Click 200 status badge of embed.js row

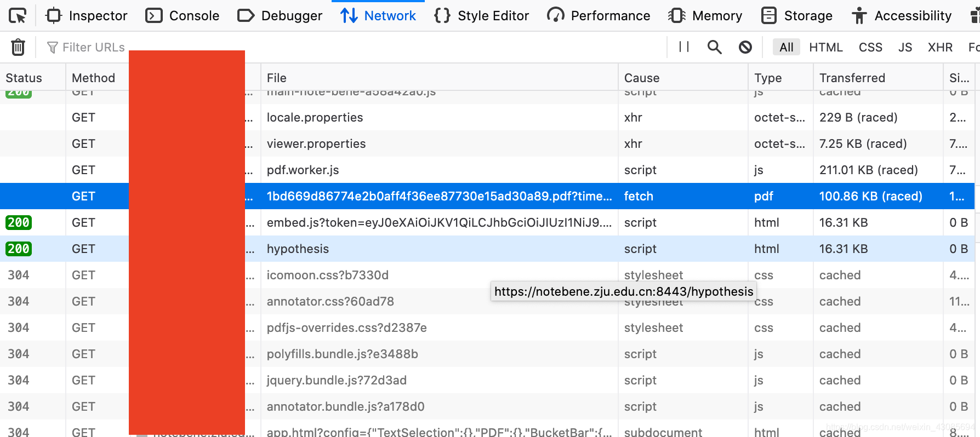pos(19,222)
